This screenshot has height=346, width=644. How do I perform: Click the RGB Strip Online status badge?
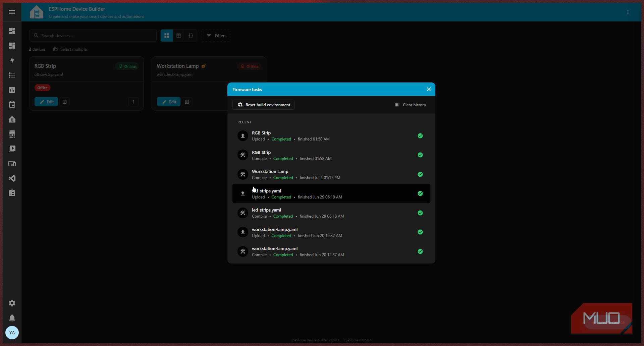point(127,66)
